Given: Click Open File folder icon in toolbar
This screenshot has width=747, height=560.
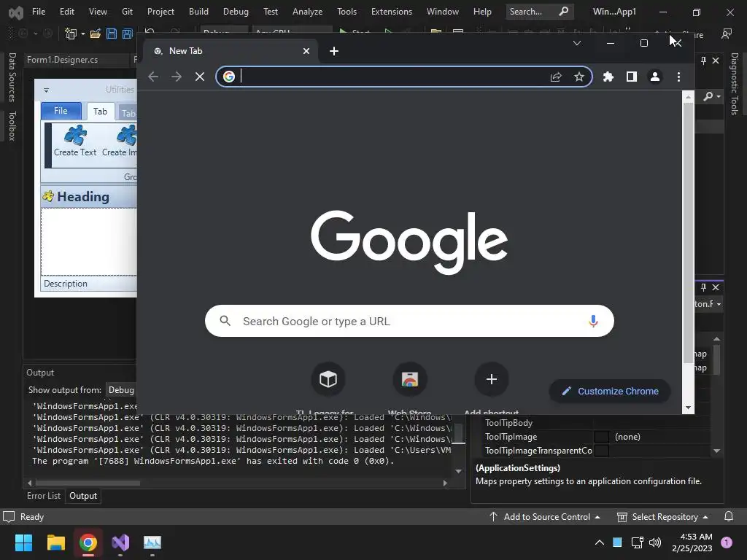Looking at the screenshot, I should (96, 34).
